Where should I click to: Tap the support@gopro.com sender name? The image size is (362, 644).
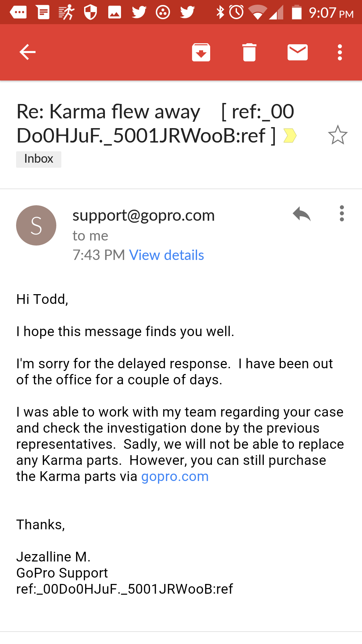pos(143,215)
